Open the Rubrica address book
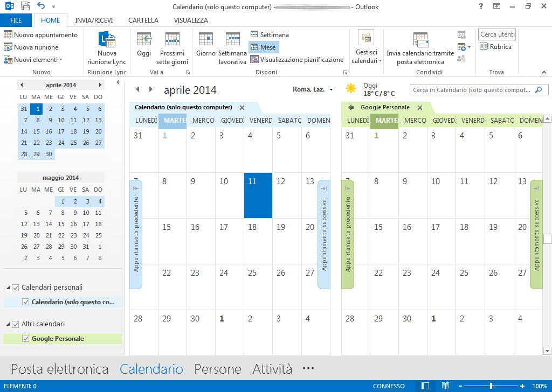Image resolution: width=552 pixels, height=392 pixels. [x=496, y=47]
